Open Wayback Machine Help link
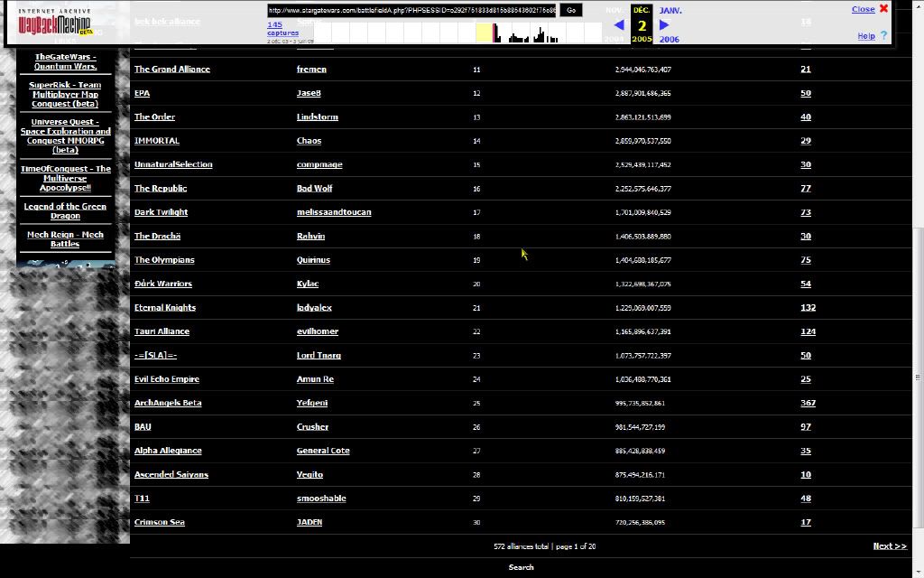The width and height of the screenshot is (924, 578). click(x=866, y=36)
